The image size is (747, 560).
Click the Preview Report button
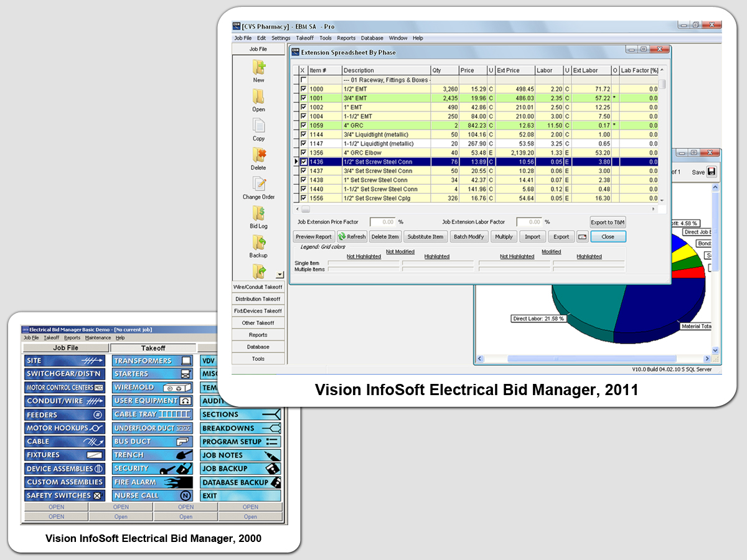pyautogui.click(x=314, y=236)
